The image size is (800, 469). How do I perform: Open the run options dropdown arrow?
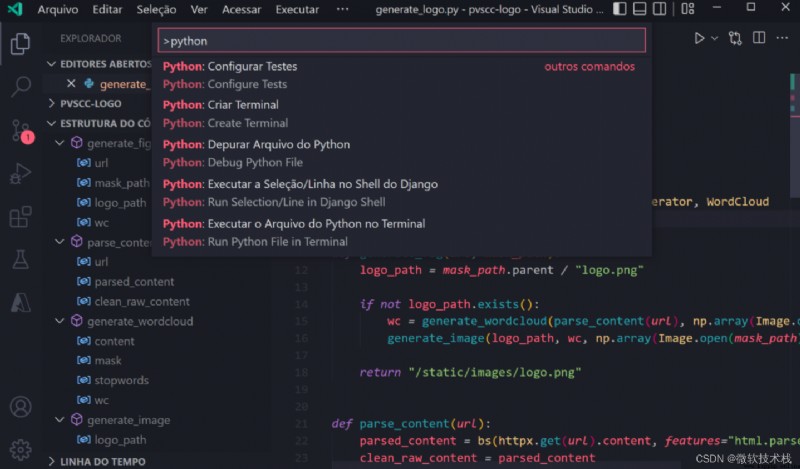(714, 38)
